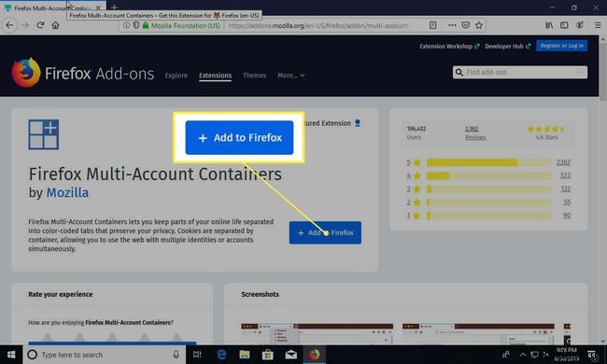The width and height of the screenshot is (607, 364).
Task: Toggle reader view icon in address bar
Action: click(x=432, y=25)
